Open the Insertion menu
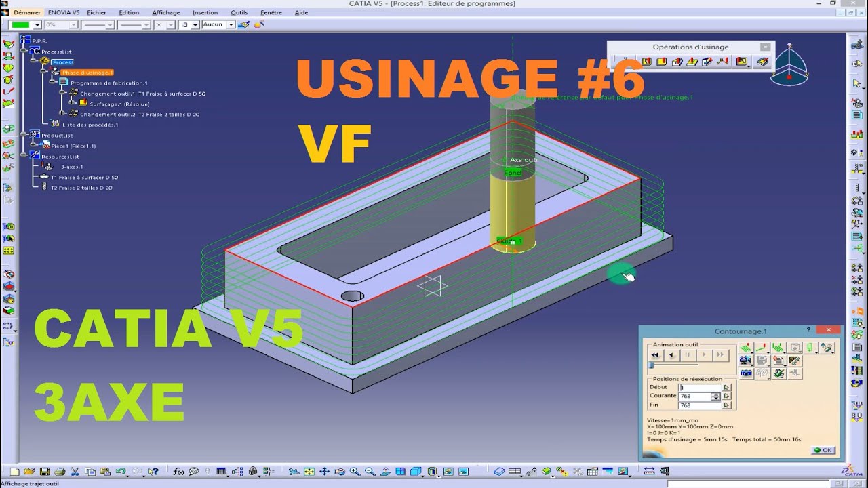The image size is (868, 488). (x=205, y=12)
